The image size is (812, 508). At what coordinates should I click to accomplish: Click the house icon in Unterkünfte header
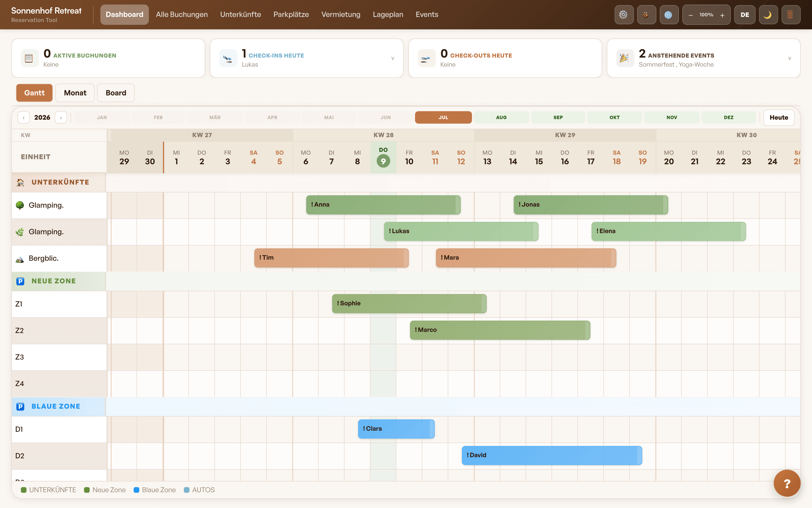point(20,182)
